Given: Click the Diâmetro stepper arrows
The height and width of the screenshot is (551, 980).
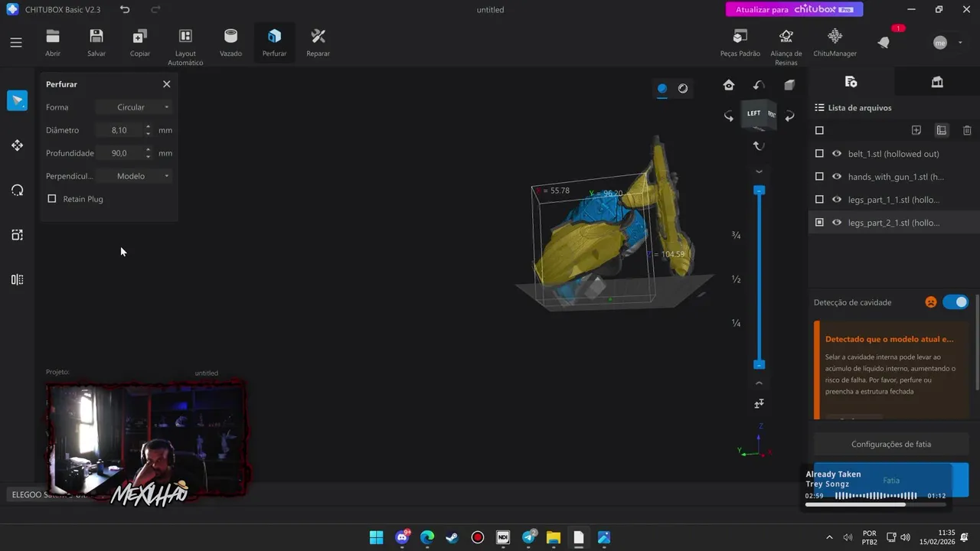Looking at the screenshot, I should point(148,130).
